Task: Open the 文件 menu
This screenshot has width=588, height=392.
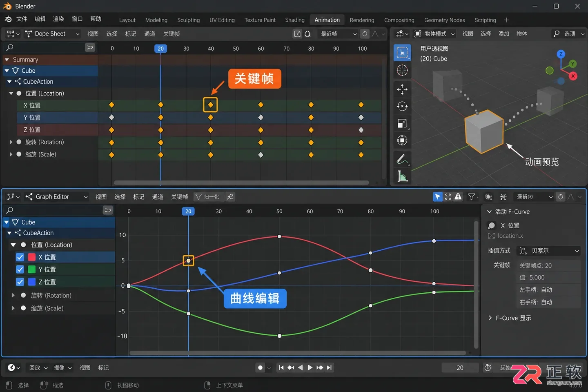Action: (22, 19)
